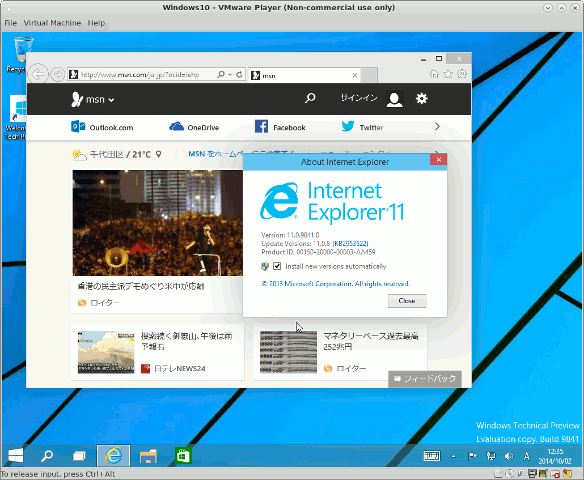Click the Microsoft copyright notice link
584x480 pixels.
pos(336,284)
